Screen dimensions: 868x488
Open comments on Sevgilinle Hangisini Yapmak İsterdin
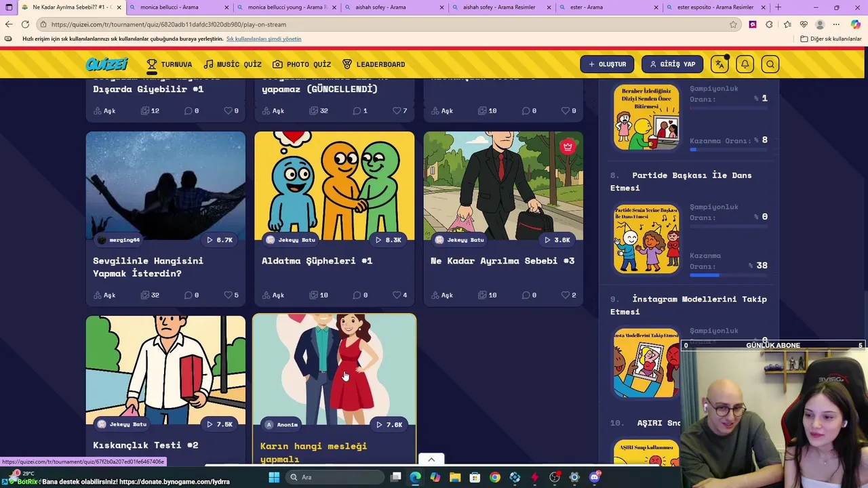188,295
